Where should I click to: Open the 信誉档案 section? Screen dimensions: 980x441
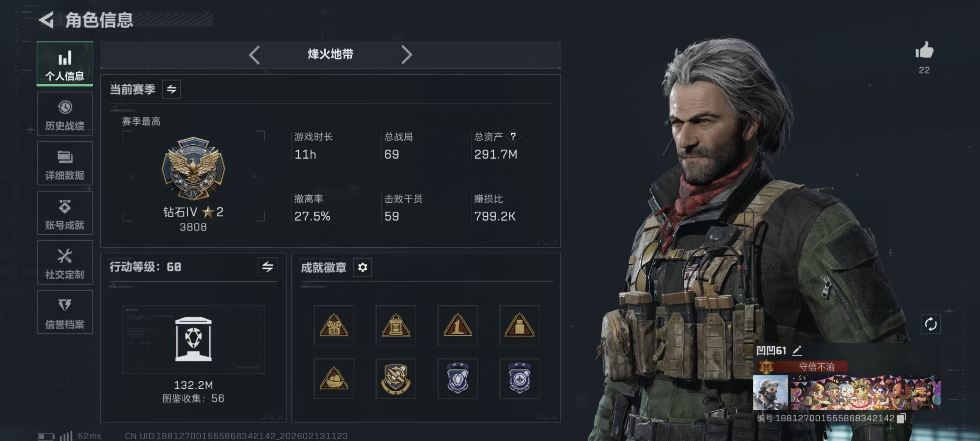tap(65, 312)
